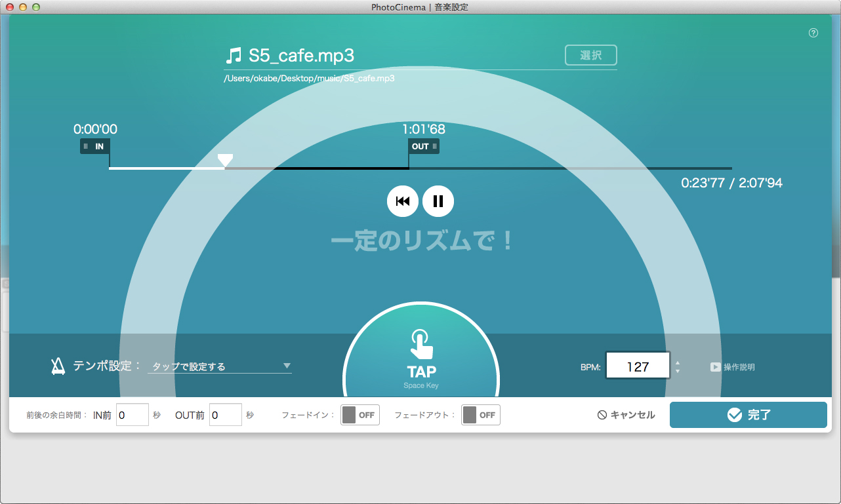Click the dark track segment right of OUT

tap(570, 168)
